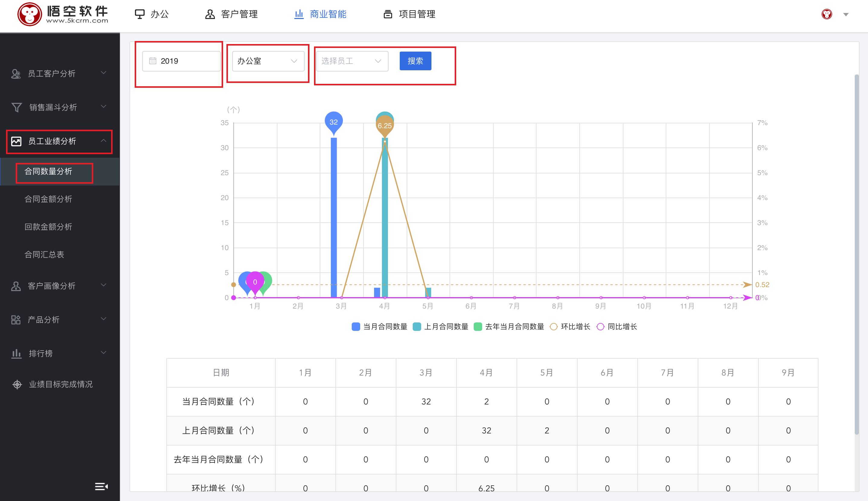The height and width of the screenshot is (501, 868).
Task: Open 销售漏斗分析 sidebar label
Action: click(x=53, y=107)
